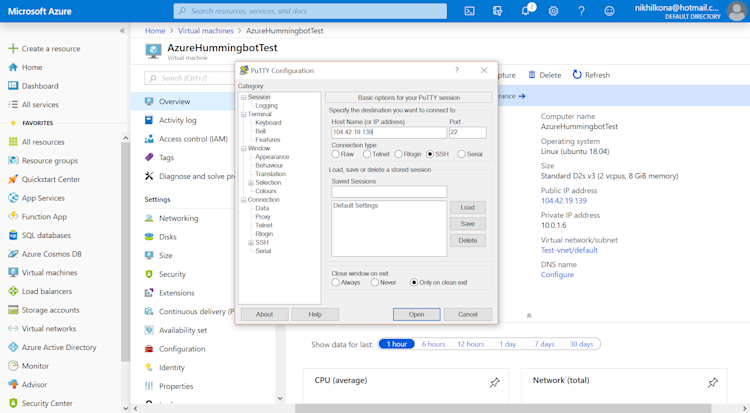
Task: Click Load session button in PuTTY
Action: click(x=468, y=207)
